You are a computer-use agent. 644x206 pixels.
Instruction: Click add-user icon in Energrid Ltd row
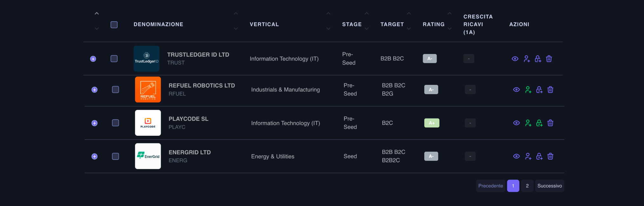point(528,156)
